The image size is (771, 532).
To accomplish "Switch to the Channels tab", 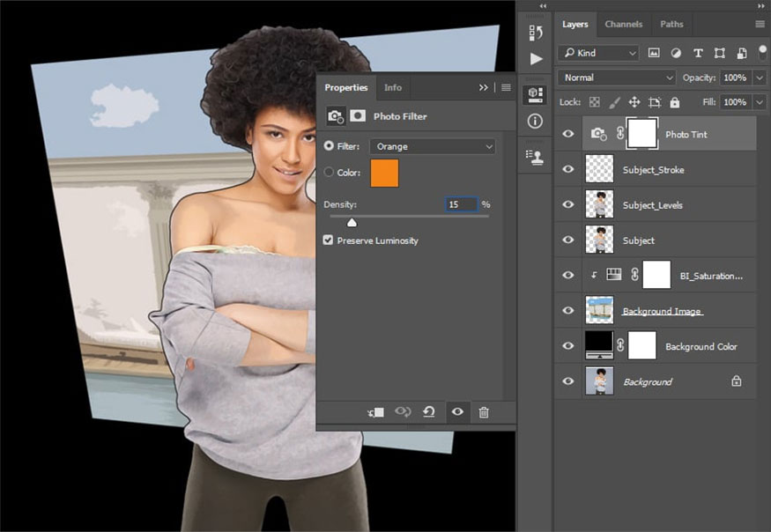I will 624,24.
